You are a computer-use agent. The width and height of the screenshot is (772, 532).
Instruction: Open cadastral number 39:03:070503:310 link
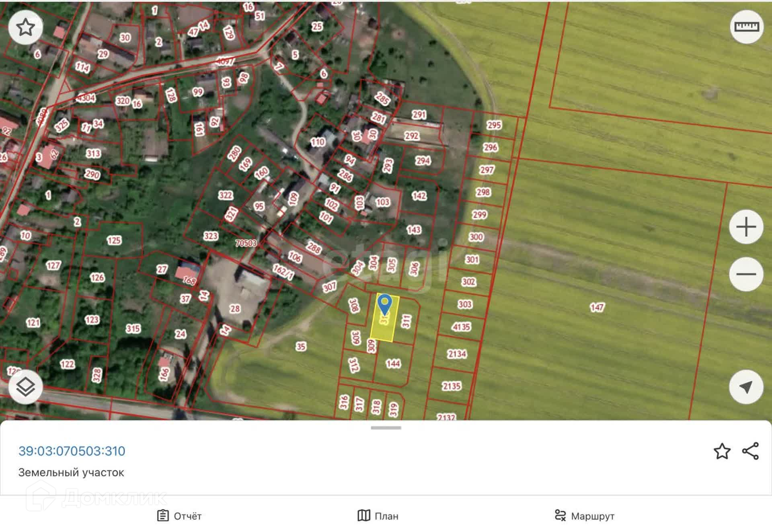[x=72, y=451]
